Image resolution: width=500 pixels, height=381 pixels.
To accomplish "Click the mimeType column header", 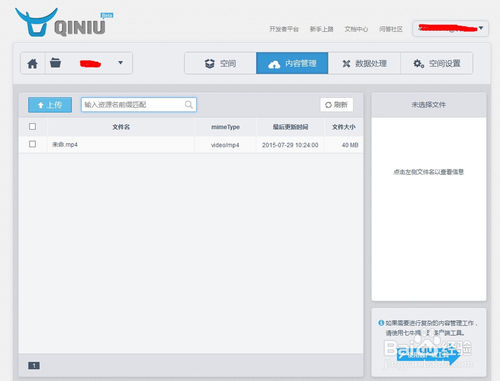I will (x=225, y=127).
